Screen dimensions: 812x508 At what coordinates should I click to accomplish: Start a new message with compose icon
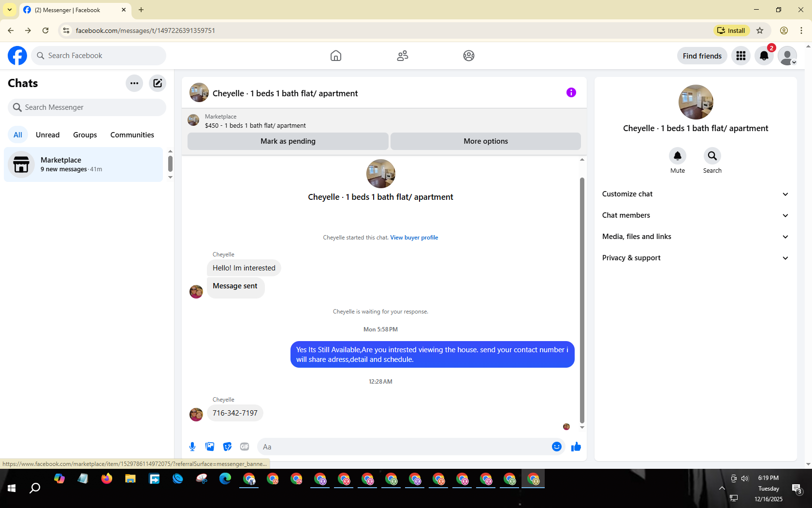tap(158, 83)
